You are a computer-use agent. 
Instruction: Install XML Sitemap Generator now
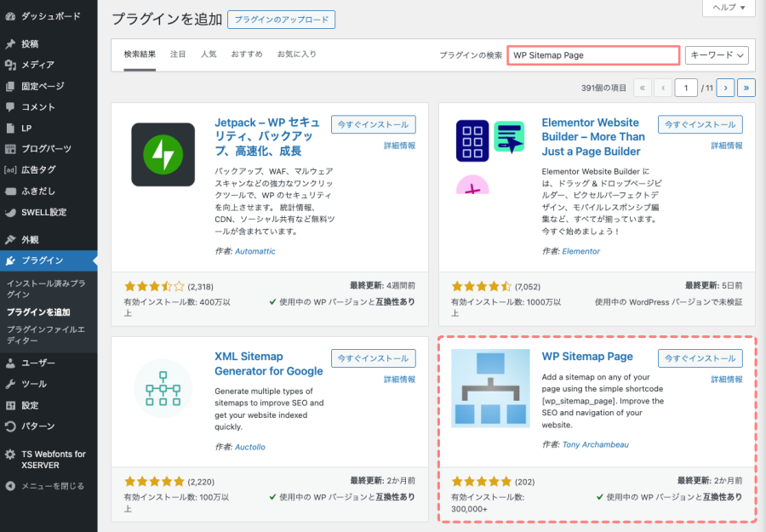pos(374,358)
